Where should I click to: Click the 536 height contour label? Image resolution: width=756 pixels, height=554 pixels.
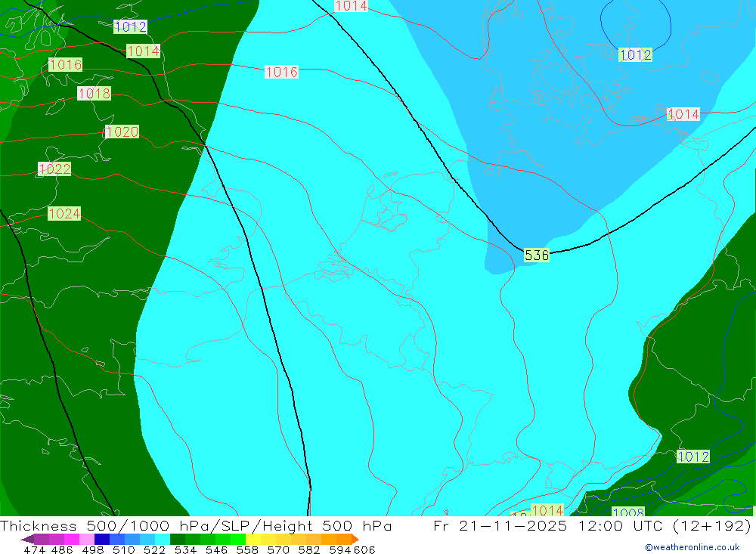(537, 255)
